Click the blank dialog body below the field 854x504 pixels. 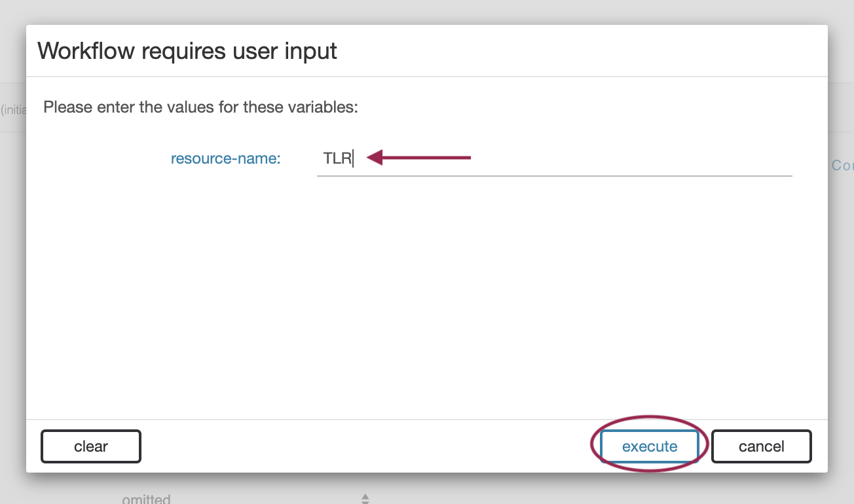(426, 295)
